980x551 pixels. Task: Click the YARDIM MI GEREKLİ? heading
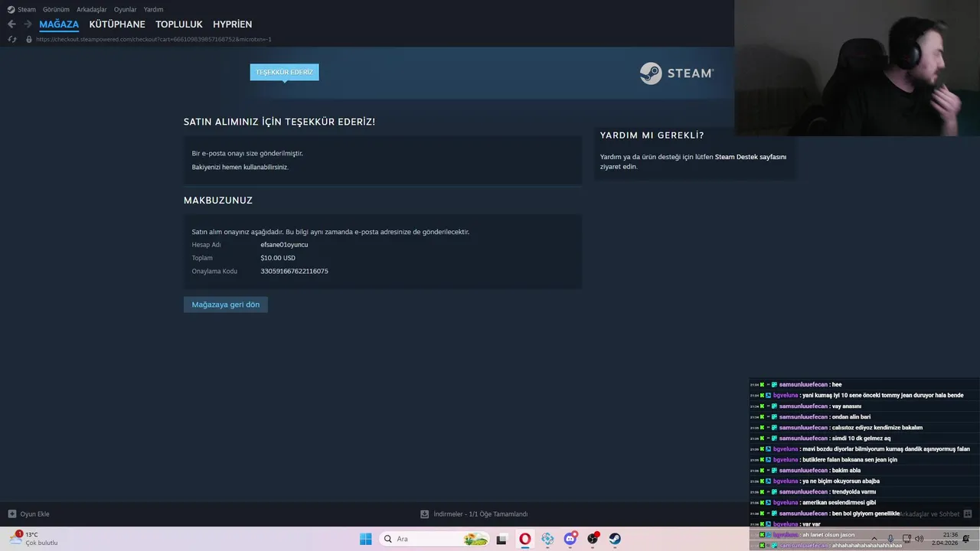(652, 135)
